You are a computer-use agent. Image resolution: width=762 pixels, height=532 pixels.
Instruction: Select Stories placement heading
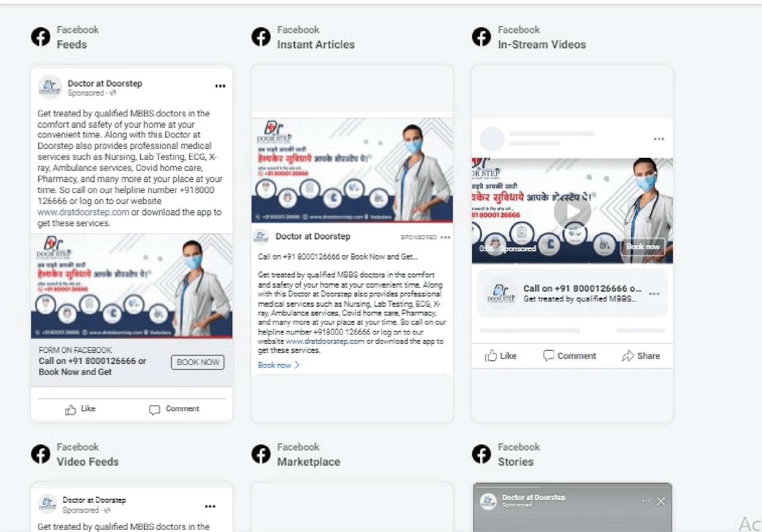click(x=516, y=462)
